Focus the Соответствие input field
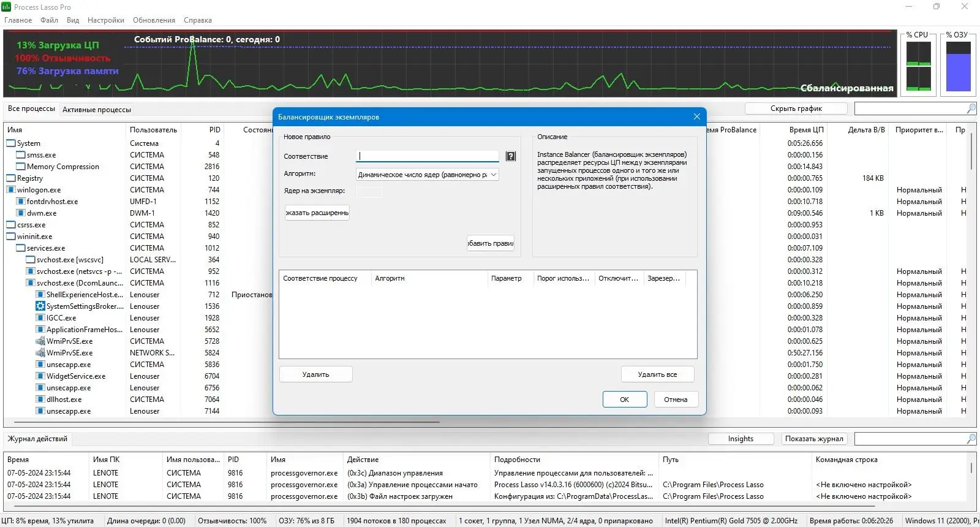Screen dimensions: 980x527 (x=428, y=156)
